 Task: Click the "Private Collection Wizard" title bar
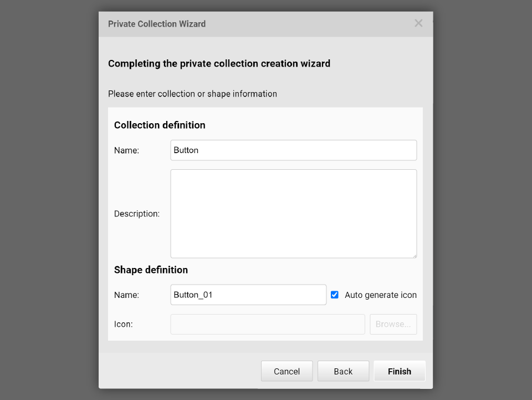[x=157, y=24]
